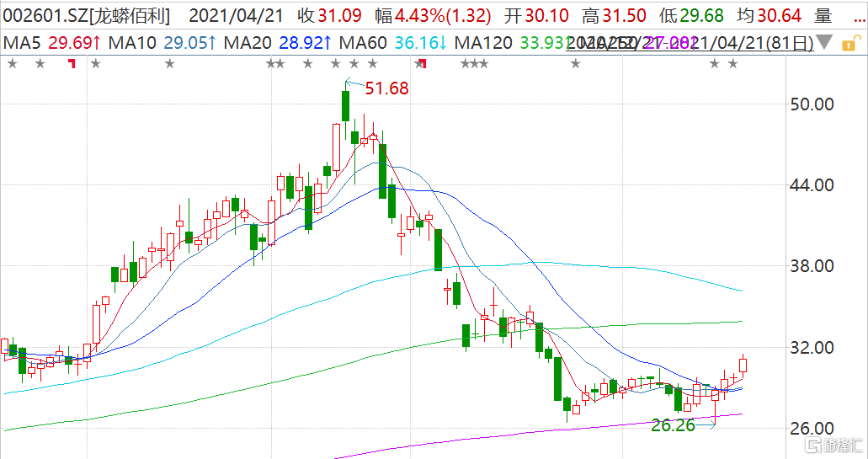The width and height of the screenshot is (868, 459).
Task: Click the average price 均 30.64
Action: pos(769,16)
